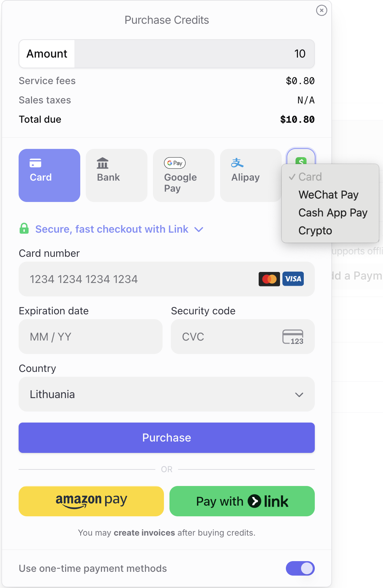Open the Country dropdown showing Lithuania
This screenshot has width=383, height=588.
click(167, 394)
